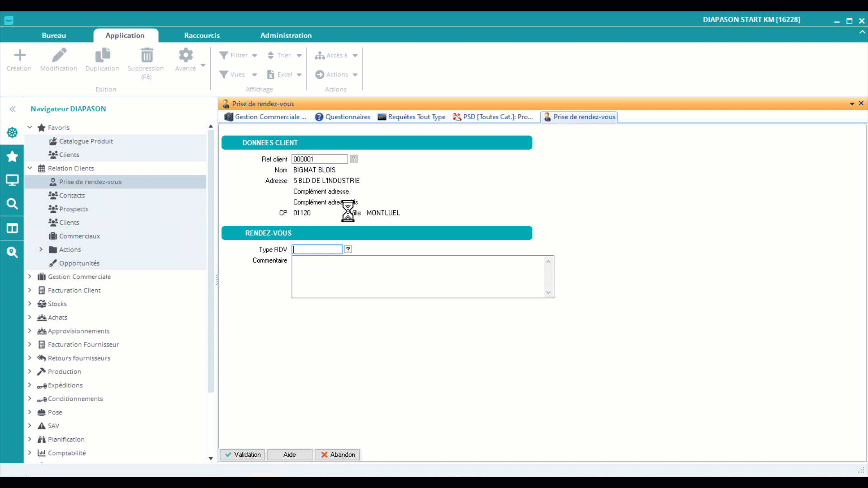Click the Duplication icon in ribbon
Screen dimensions: 868x488
coord(102,56)
